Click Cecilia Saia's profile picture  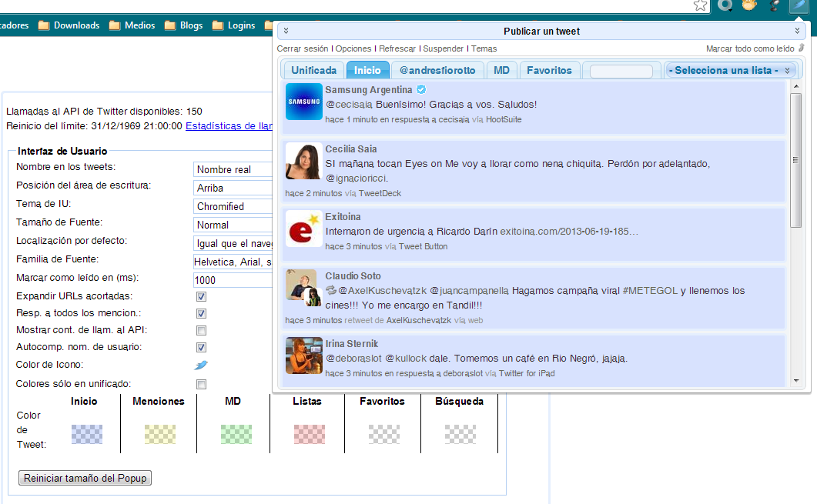coord(303,162)
